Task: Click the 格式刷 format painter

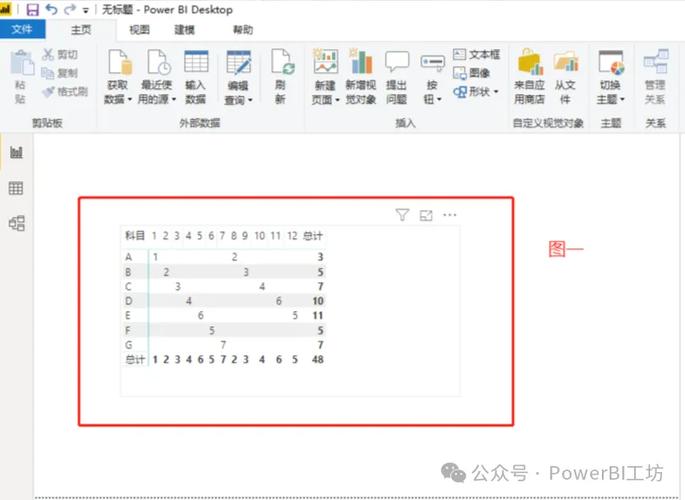Action: point(66,91)
